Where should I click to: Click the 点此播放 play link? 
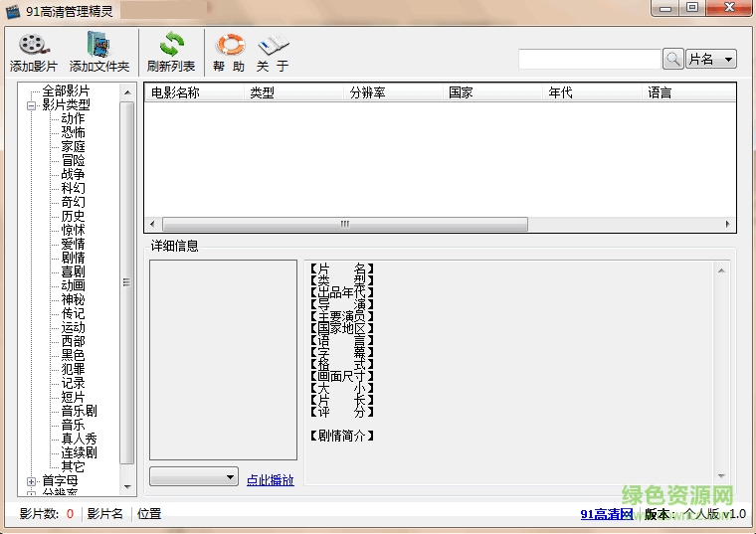pyautogui.click(x=270, y=480)
